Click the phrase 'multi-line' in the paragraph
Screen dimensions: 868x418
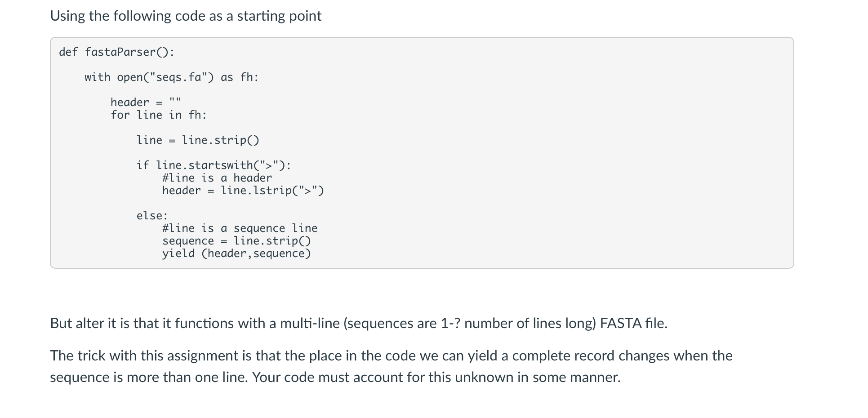click(310, 323)
